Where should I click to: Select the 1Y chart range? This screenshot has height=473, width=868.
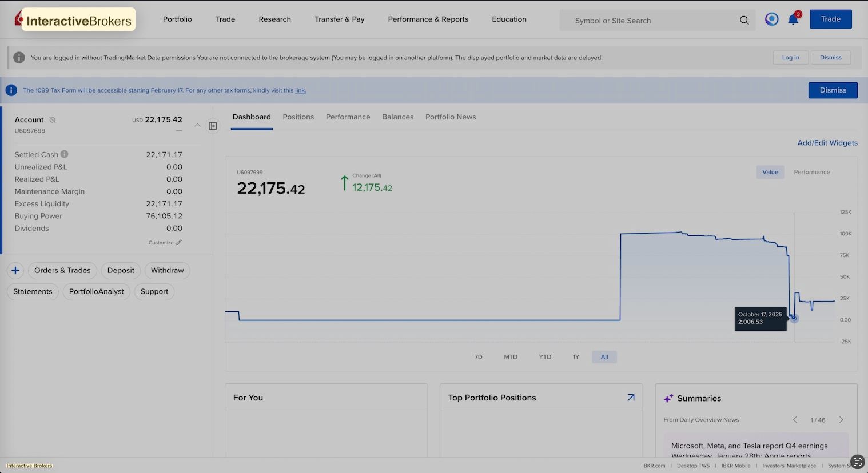576,357
